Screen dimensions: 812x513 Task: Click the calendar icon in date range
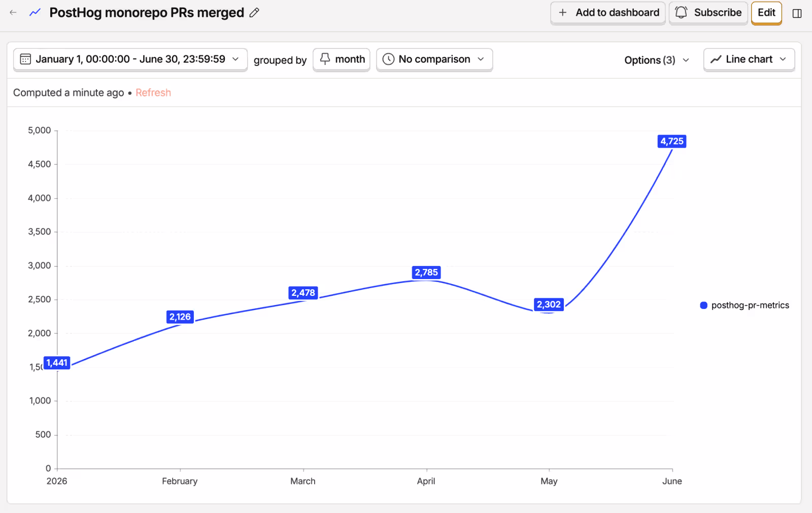(x=25, y=59)
